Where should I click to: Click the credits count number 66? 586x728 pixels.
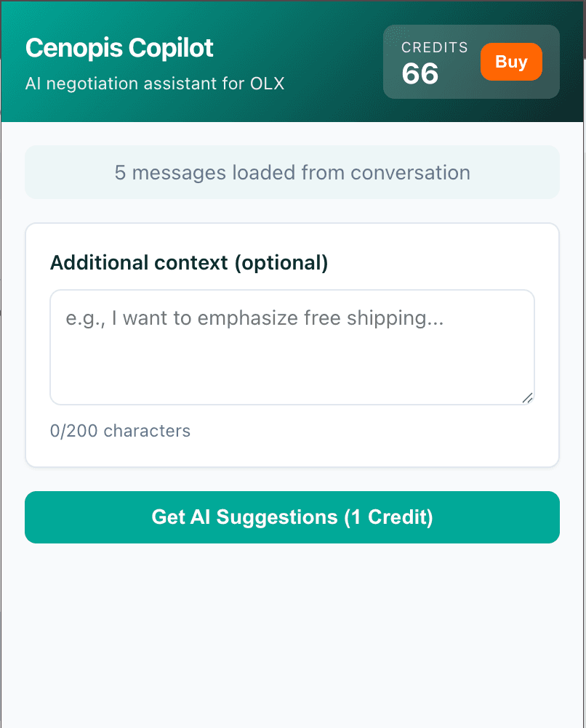tap(420, 73)
